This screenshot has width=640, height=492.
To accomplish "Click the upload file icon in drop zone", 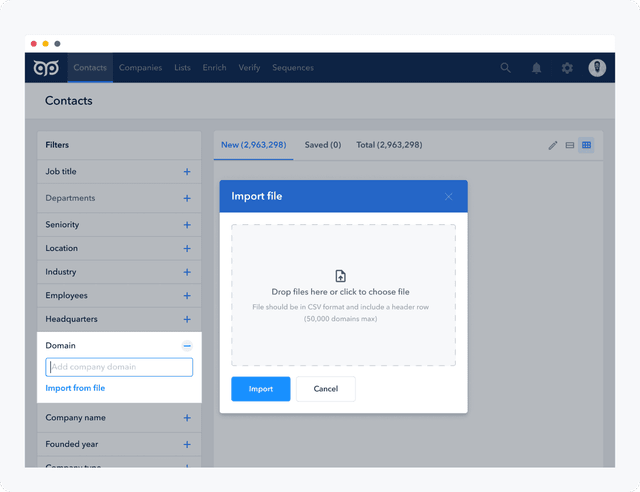I will 340,276.
